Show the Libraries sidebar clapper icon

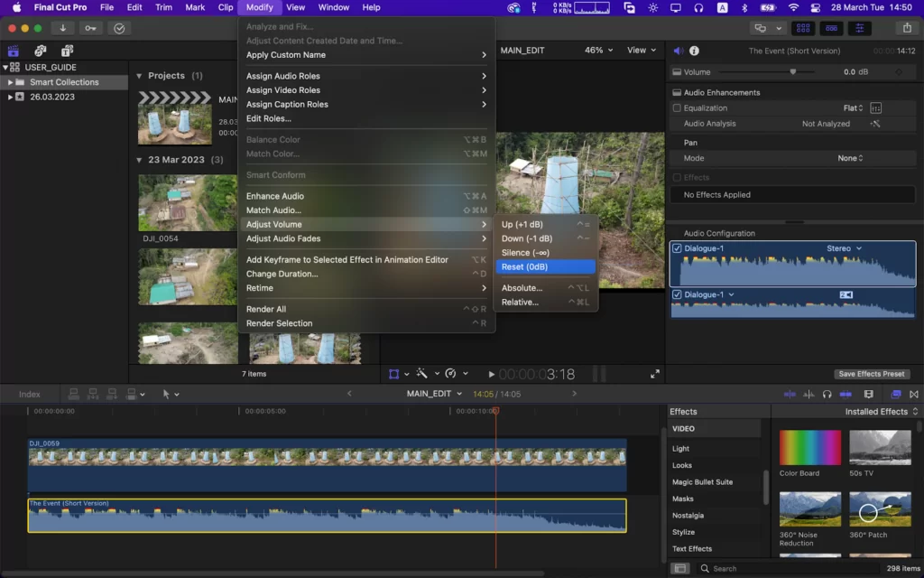[x=13, y=51]
